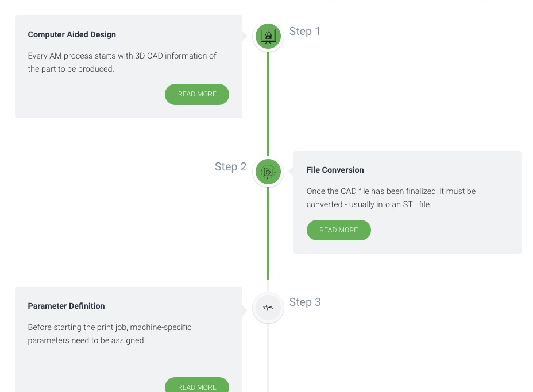The image size is (533, 392).
Task: Open Read More under Computer Aided Design
Action: [x=197, y=94]
